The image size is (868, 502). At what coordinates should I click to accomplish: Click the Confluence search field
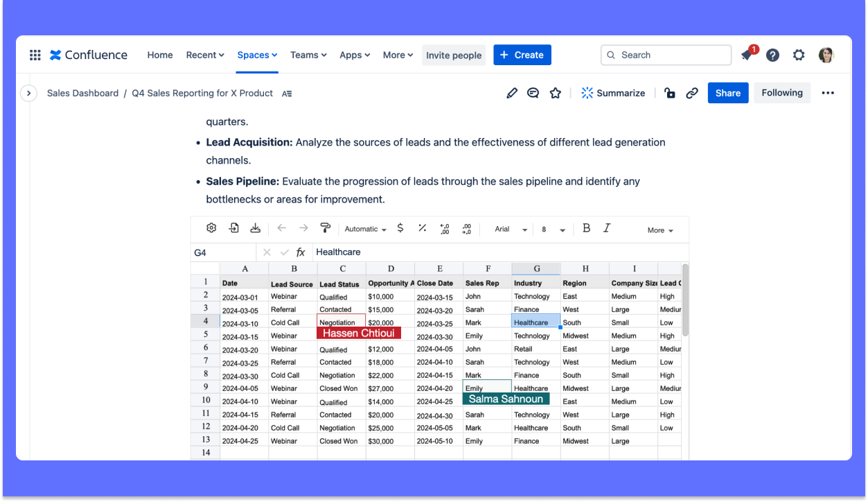point(666,55)
